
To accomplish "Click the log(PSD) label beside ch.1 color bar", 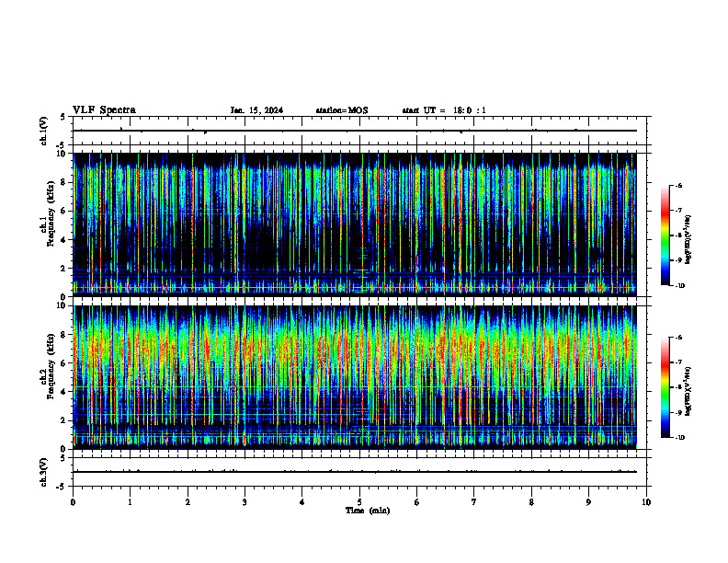I will tap(688, 240).
